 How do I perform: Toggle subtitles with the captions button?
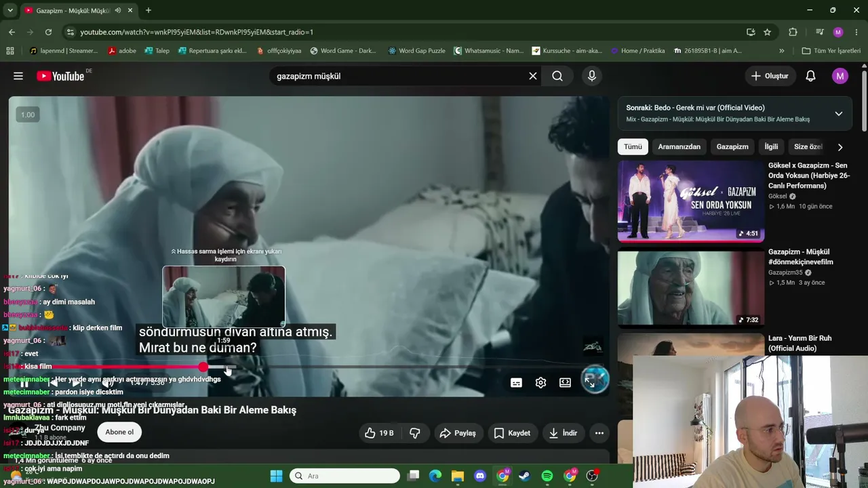[x=516, y=383]
